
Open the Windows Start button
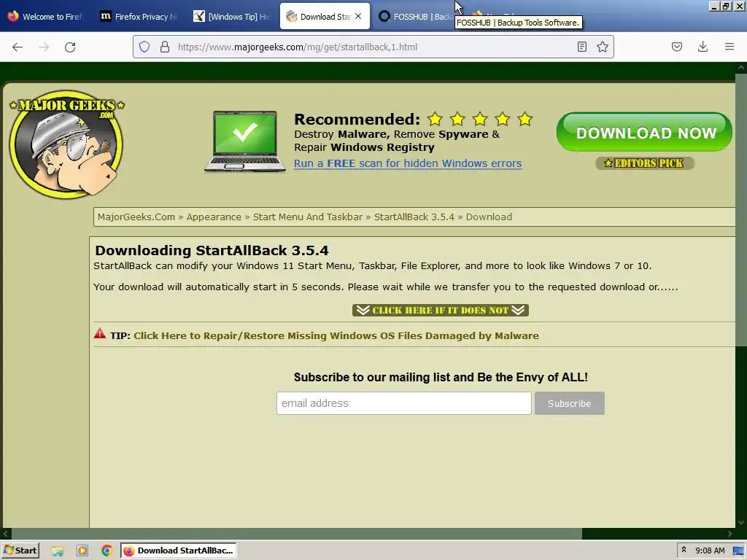20,551
